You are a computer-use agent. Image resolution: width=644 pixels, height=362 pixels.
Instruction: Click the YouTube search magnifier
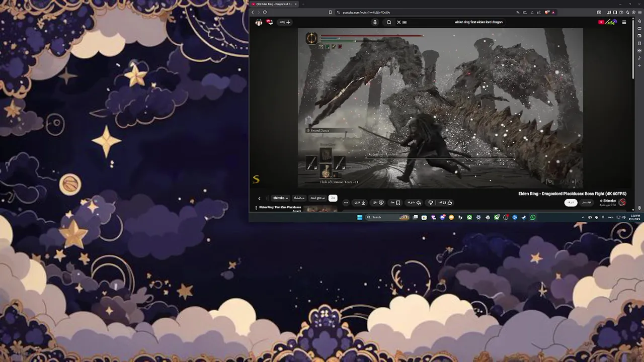(x=389, y=22)
